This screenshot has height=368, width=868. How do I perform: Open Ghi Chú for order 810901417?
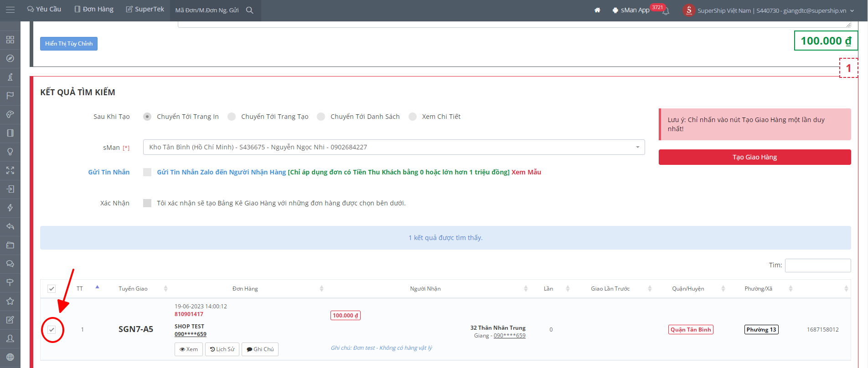tap(260, 349)
